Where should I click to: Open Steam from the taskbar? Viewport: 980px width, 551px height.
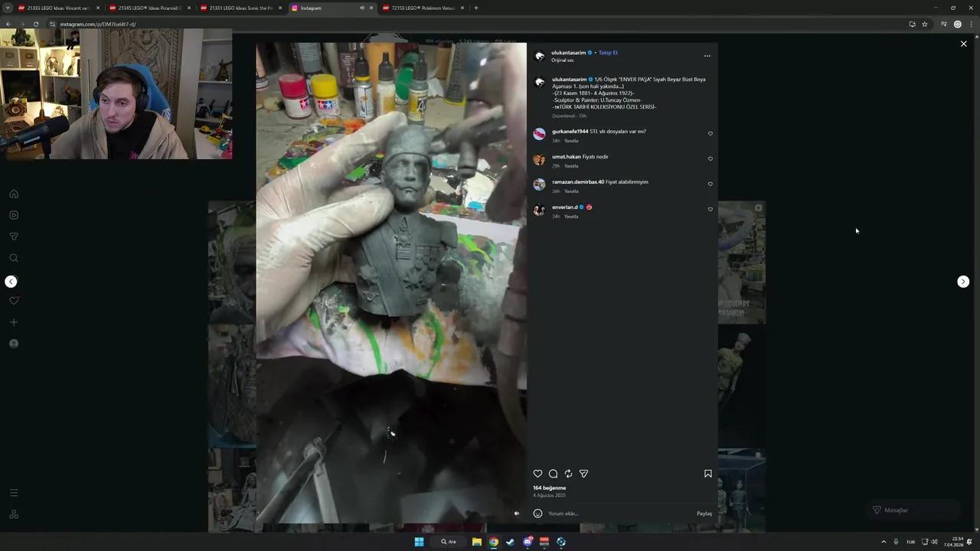tap(511, 542)
